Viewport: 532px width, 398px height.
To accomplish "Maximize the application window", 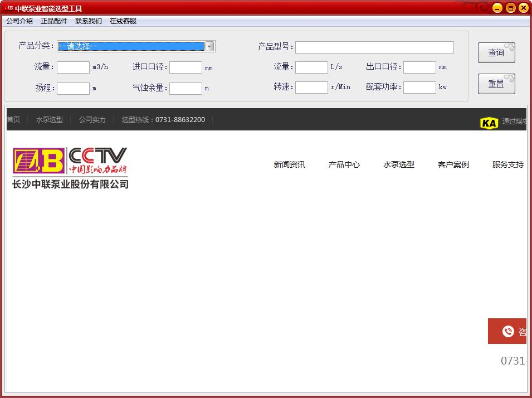I will (510, 8).
